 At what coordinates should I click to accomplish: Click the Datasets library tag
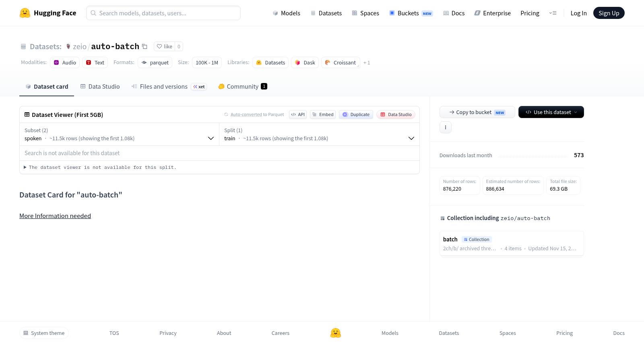(x=270, y=62)
